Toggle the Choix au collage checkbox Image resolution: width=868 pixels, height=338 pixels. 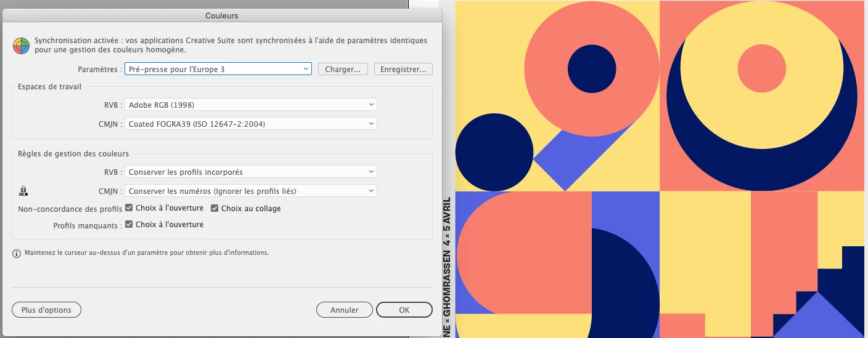click(x=215, y=208)
